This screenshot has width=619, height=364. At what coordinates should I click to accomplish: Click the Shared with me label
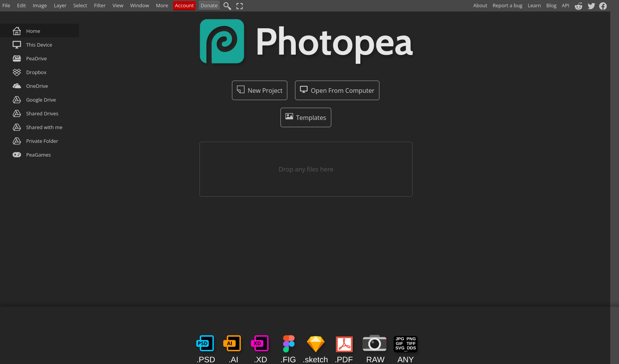tap(44, 127)
